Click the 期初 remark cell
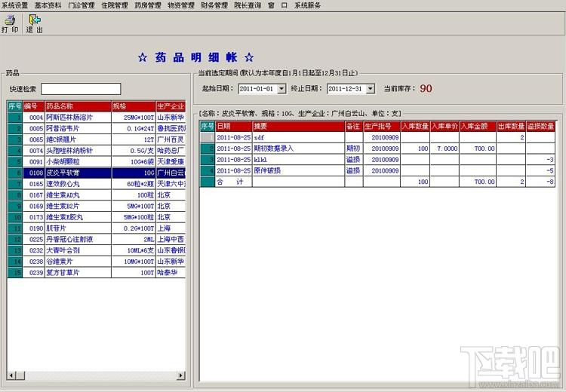The image size is (566, 392). pyautogui.click(x=354, y=149)
